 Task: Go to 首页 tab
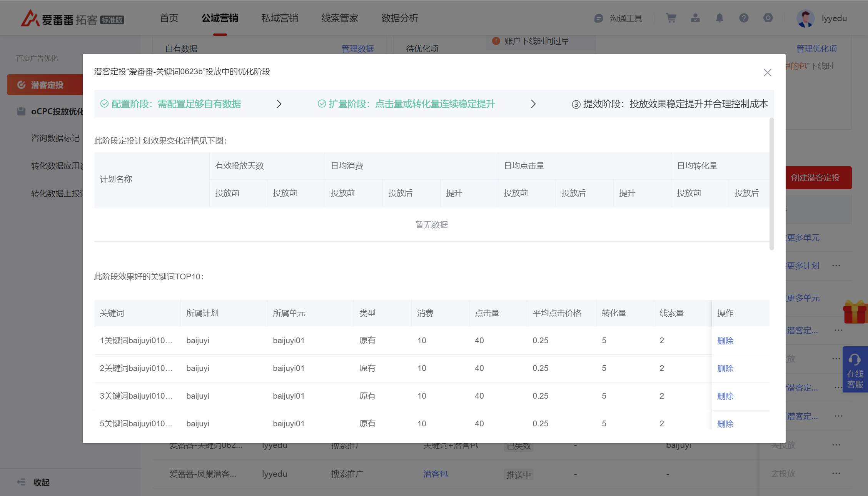[169, 18]
